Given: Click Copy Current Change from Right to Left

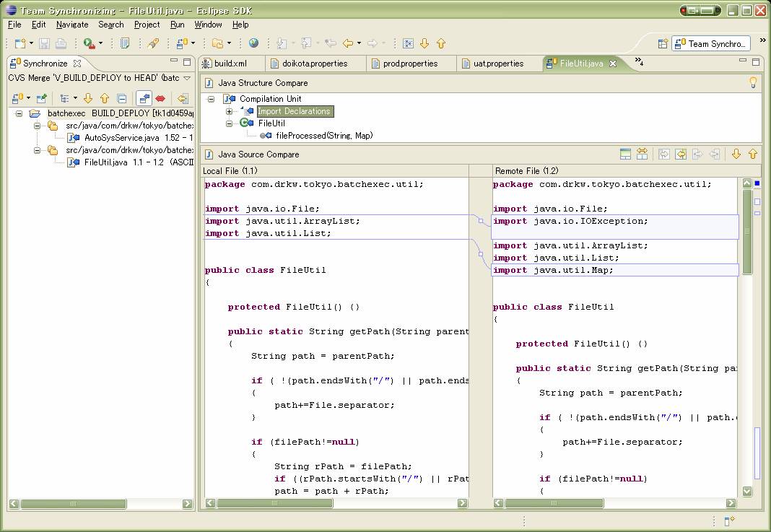Looking at the screenshot, I should (714, 154).
